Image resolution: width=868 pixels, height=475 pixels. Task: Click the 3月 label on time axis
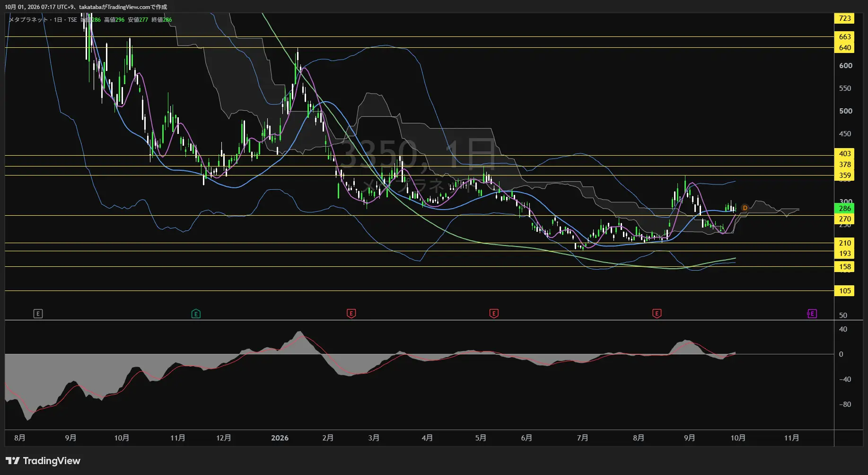click(x=374, y=438)
